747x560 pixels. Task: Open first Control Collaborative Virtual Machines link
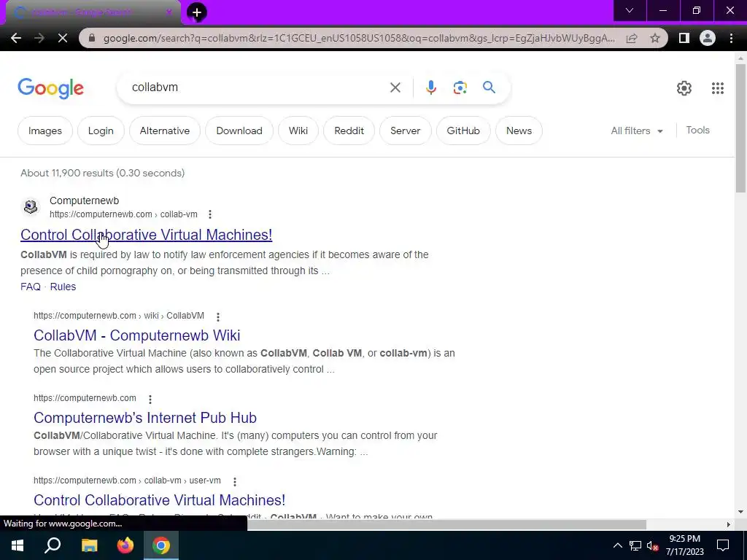(x=146, y=235)
